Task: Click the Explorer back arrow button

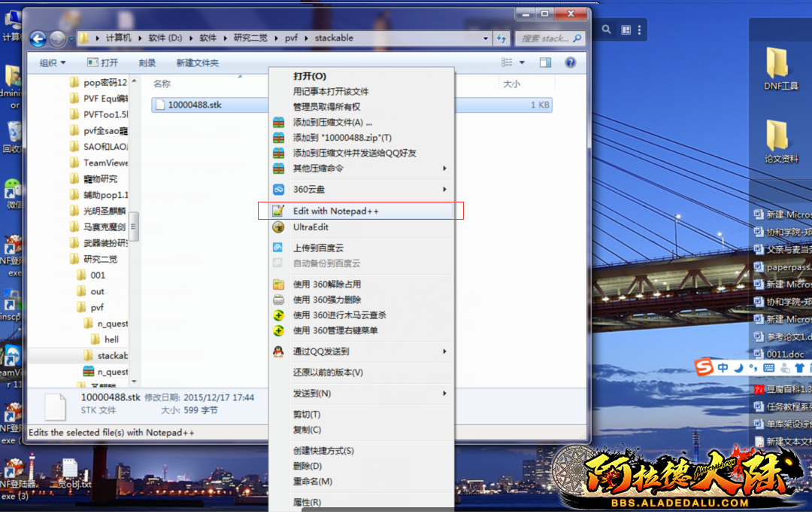Action: (38, 38)
